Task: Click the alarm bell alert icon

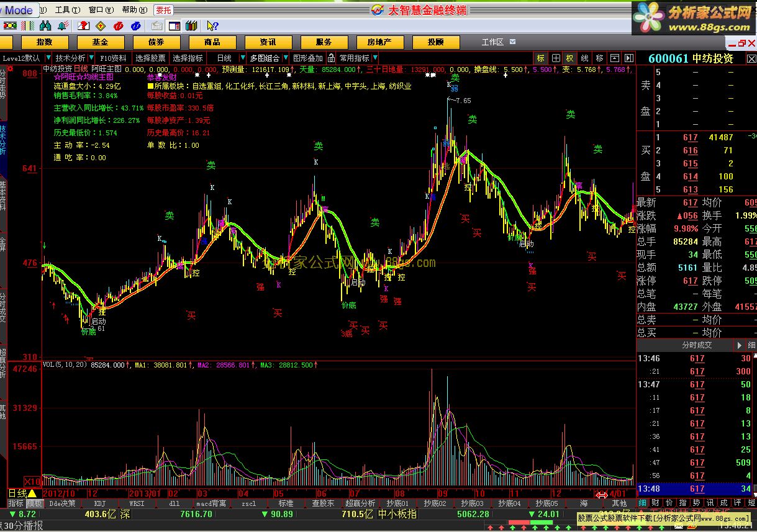Action: (x=63, y=25)
